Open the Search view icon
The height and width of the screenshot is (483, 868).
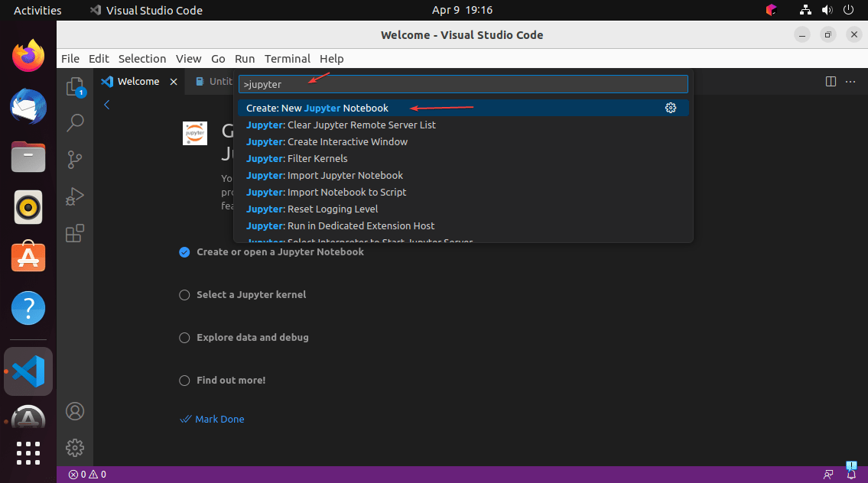pos(75,123)
